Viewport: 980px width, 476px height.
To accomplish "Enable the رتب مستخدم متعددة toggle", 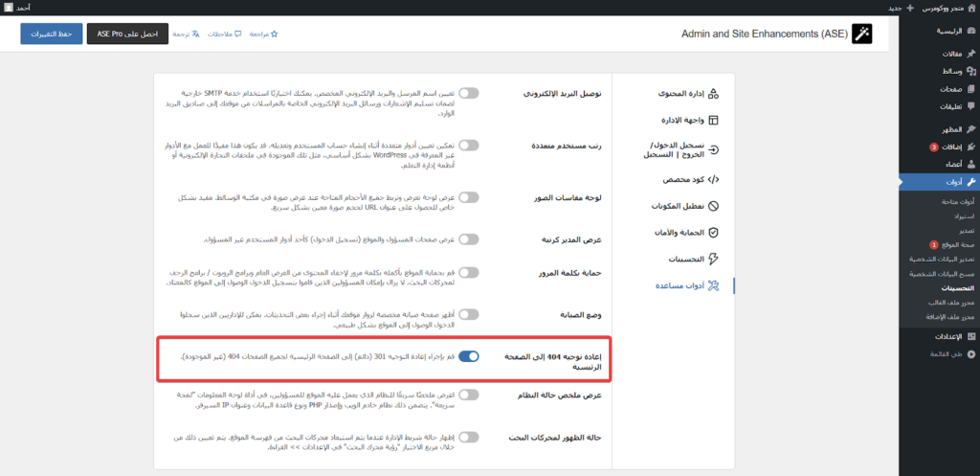I will 469,146.
